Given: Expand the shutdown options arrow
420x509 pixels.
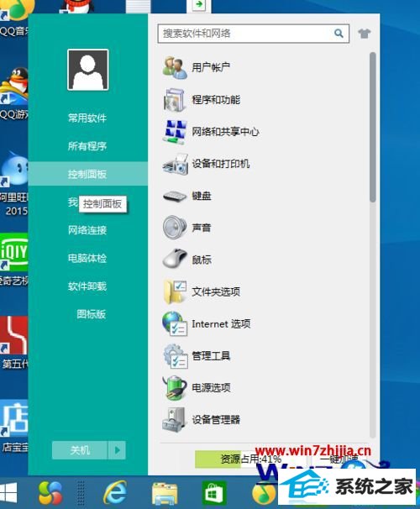Looking at the screenshot, I should pos(117,450).
